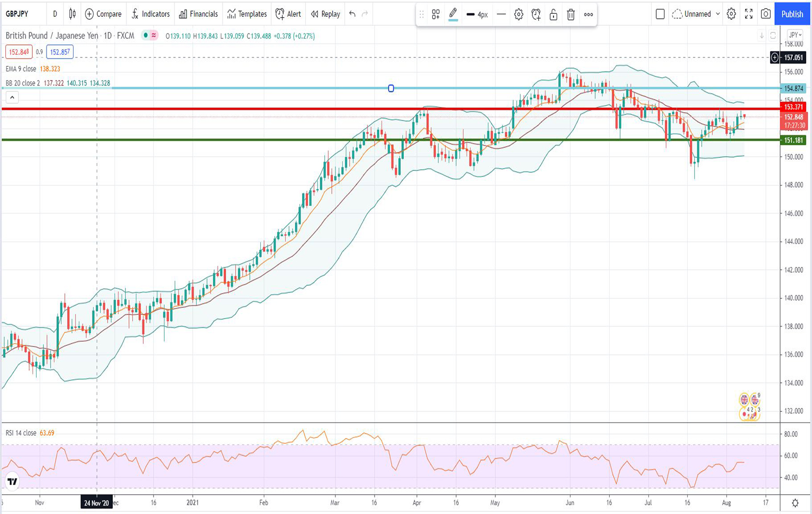Open more options in drawing toolbar
This screenshot has height=514, width=812.
pos(588,15)
